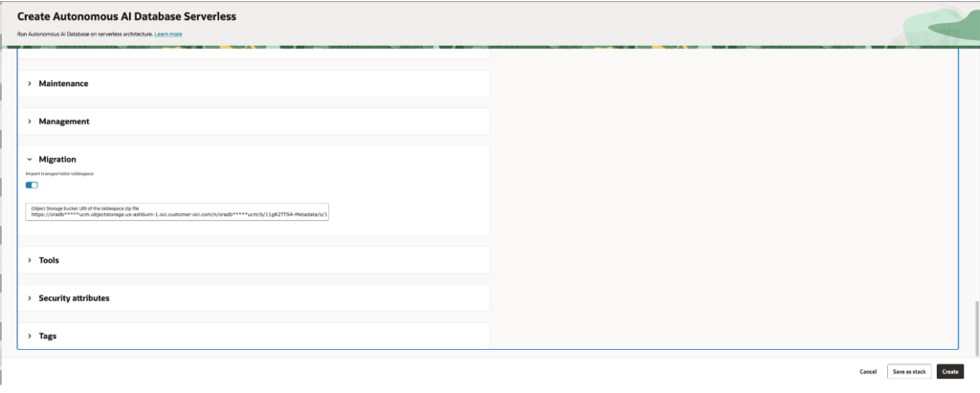Viewport: 980px width, 393px height.
Task: Expand the Management section chevron
Action: pyautogui.click(x=30, y=121)
